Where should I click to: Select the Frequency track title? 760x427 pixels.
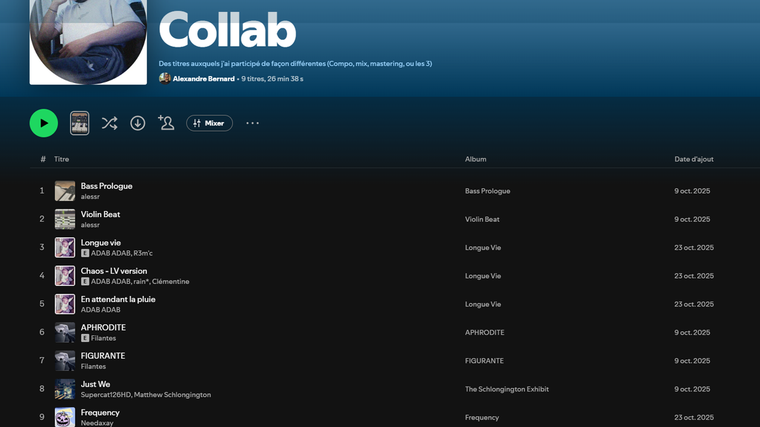(x=100, y=412)
